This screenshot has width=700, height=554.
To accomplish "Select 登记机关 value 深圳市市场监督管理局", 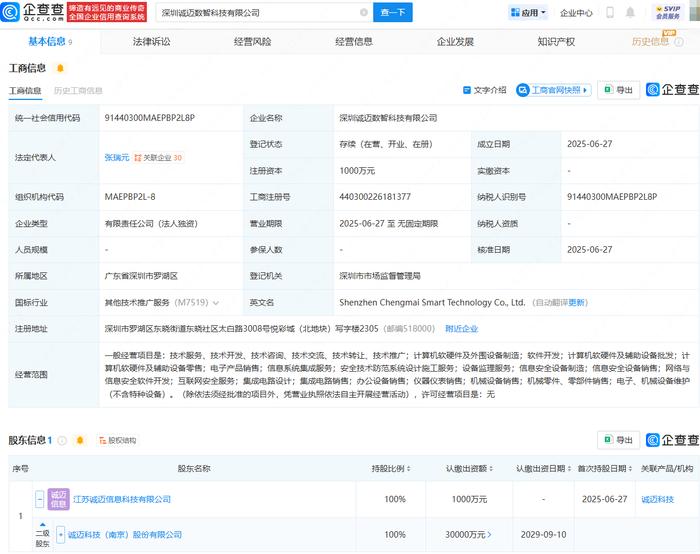I will point(380,276).
